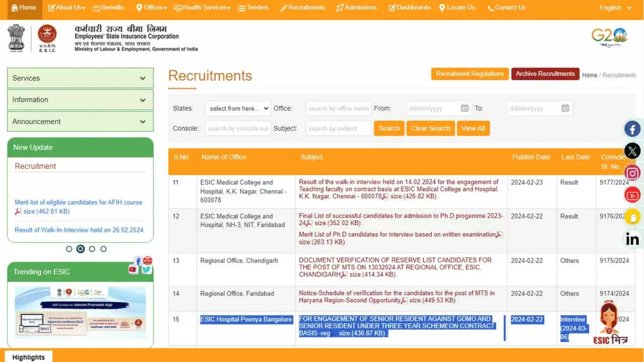Open Contact Us in the top navigation
644x362 pixels.
pos(506,8)
